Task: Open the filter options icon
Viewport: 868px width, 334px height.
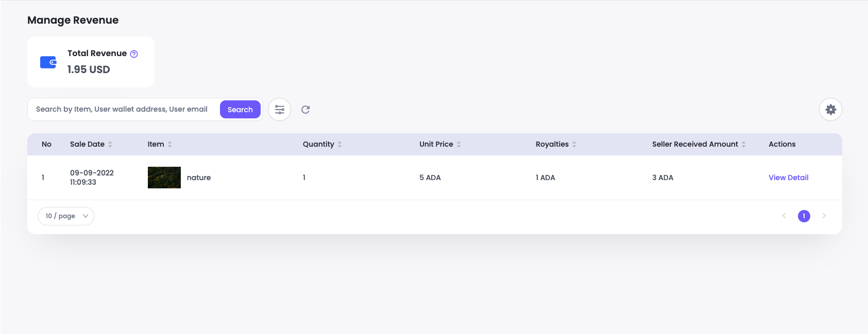Action: click(x=280, y=110)
